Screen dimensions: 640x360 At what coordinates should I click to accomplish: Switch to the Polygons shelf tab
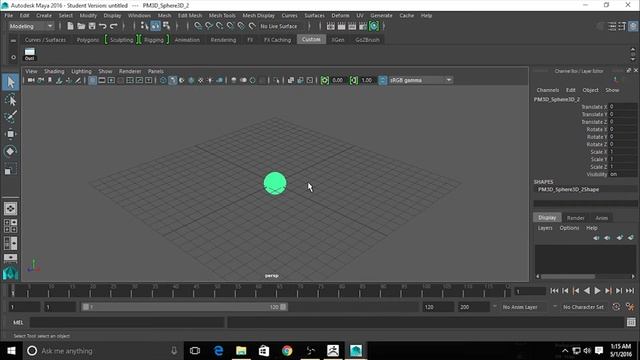pyautogui.click(x=88, y=40)
